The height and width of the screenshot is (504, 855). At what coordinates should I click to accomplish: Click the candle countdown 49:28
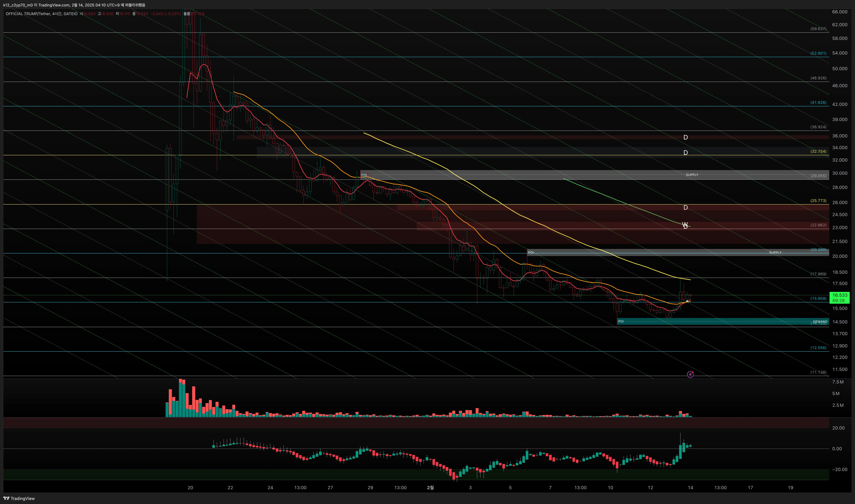[x=838, y=301]
